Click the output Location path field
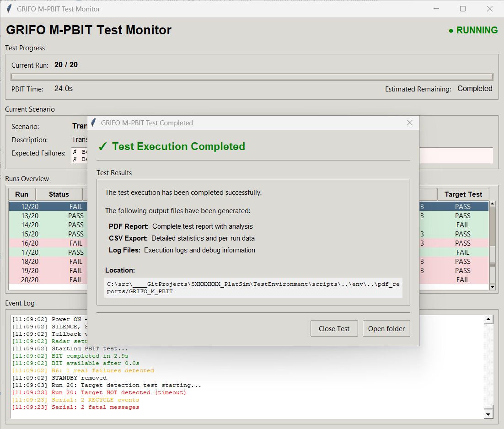504x429 pixels. [253, 288]
